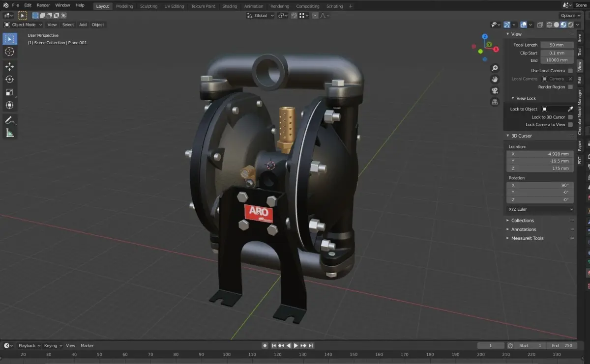Switch to solid viewport shading
590x364 pixels.
point(556,25)
